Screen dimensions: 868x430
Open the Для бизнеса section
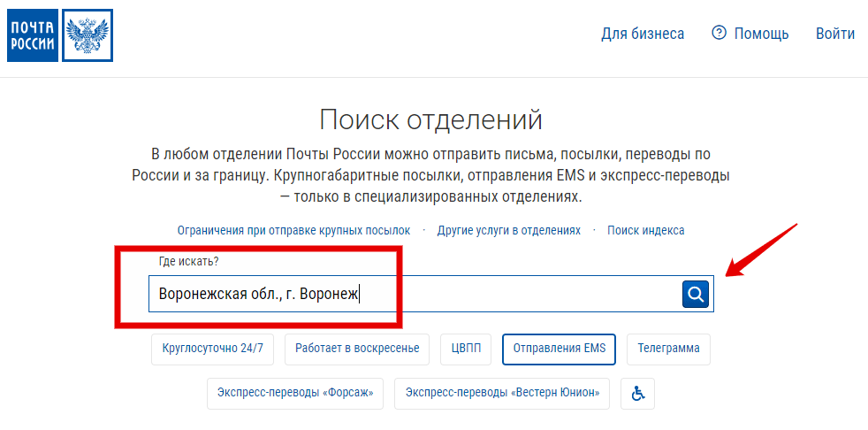pos(643,34)
